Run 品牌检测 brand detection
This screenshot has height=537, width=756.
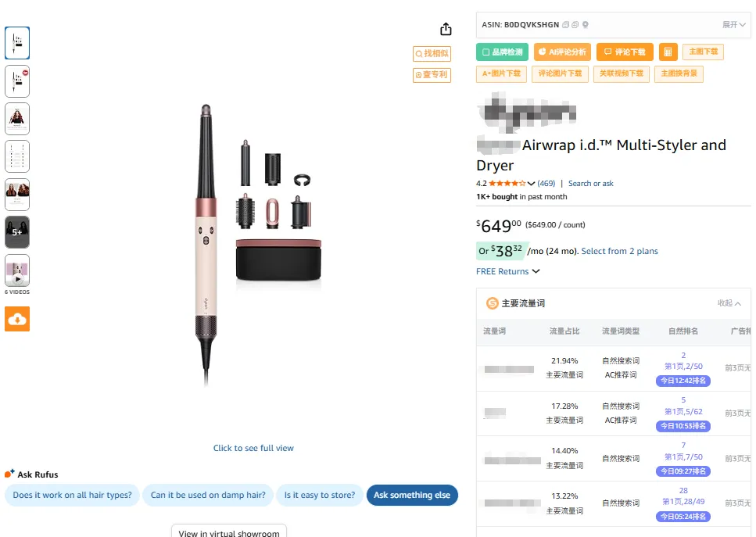pyautogui.click(x=501, y=52)
